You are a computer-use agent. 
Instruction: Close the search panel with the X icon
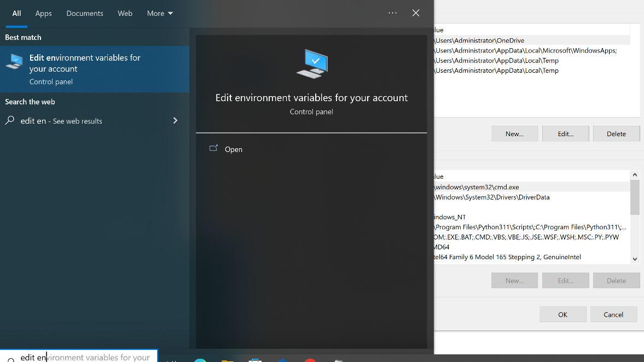point(416,13)
